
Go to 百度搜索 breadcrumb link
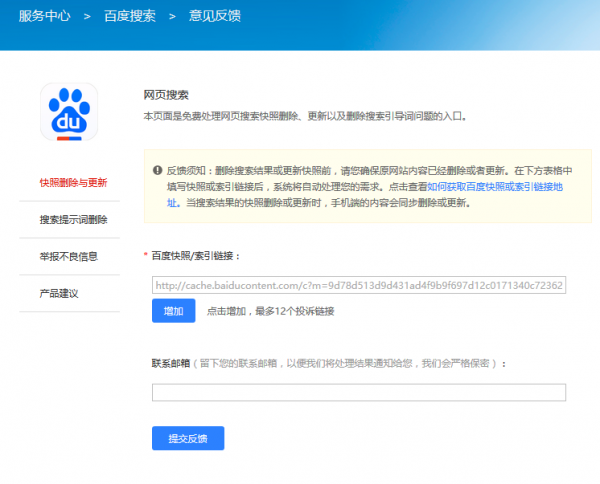[130, 16]
